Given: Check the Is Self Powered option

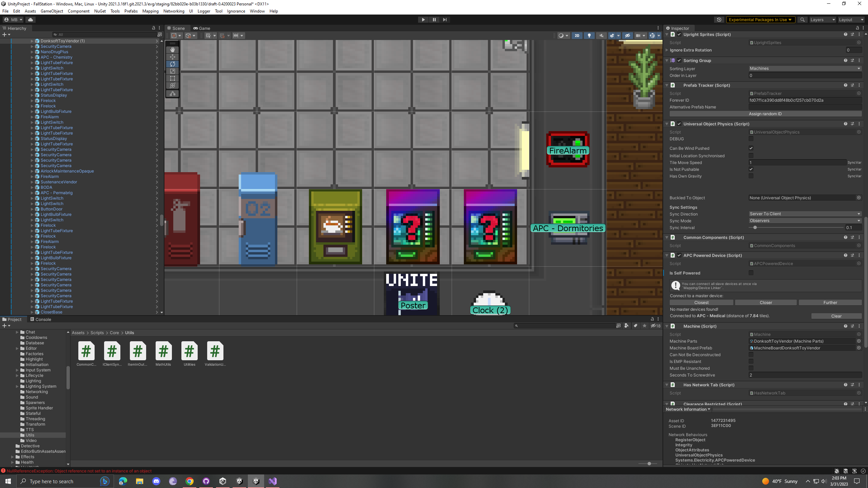Looking at the screenshot, I should 751,273.
